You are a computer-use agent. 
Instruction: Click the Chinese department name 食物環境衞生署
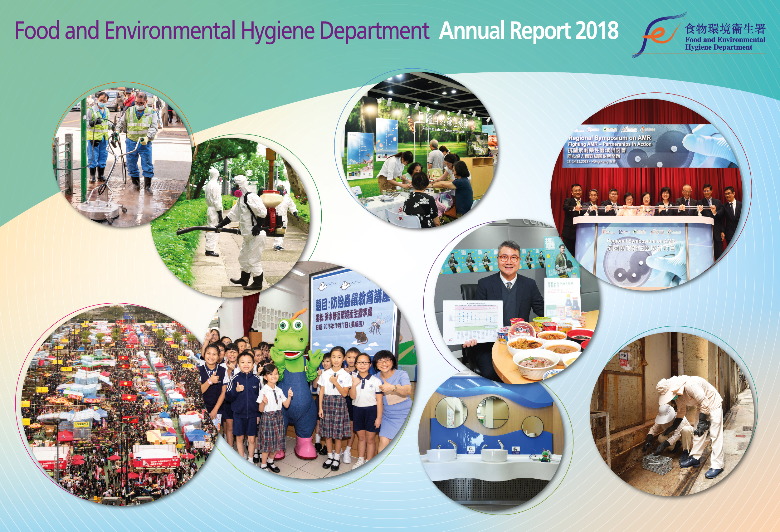[x=725, y=29]
